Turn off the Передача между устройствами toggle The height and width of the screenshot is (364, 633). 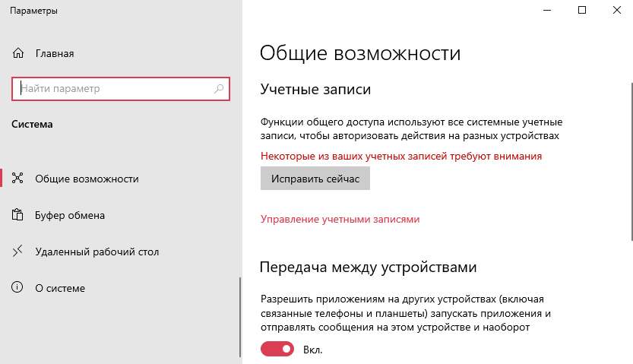coord(277,349)
